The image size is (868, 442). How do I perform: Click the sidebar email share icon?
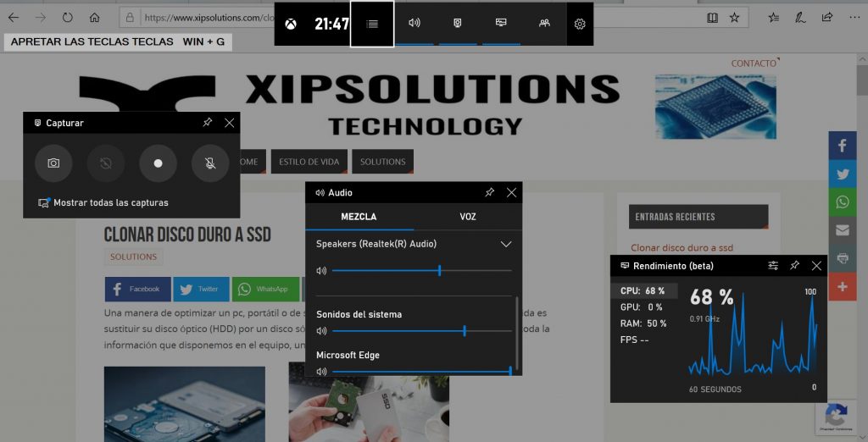click(x=842, y=230)
